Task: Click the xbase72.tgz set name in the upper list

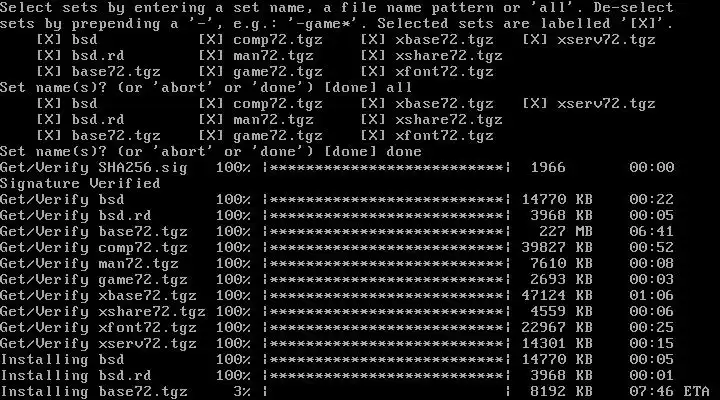Action: tap(444, 40)
